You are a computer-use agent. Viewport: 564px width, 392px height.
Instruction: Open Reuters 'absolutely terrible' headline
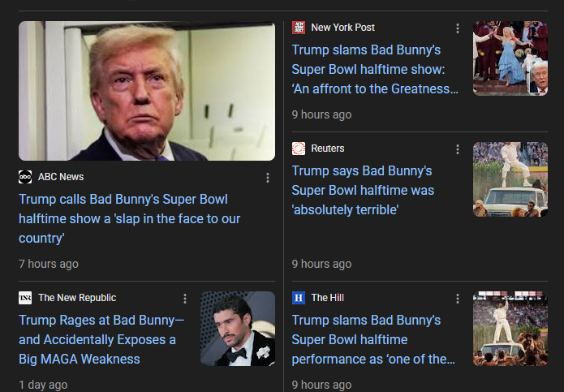(363, 190)
